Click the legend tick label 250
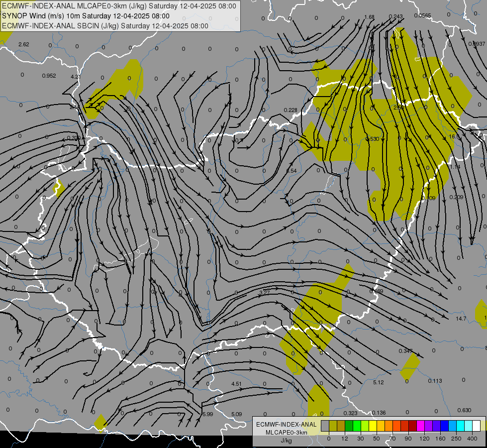Viewport: 487px width, 448px height. coord(456,439)
